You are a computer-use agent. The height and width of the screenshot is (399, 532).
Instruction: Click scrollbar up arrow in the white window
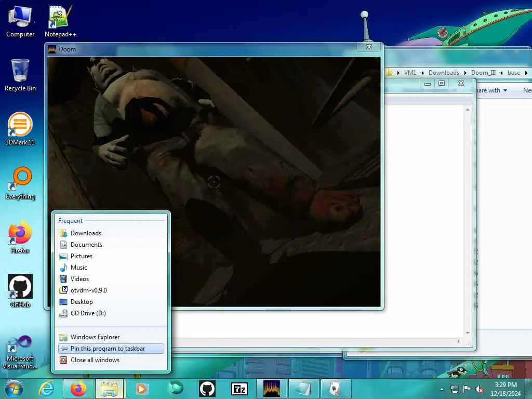(x=468, y=110)
